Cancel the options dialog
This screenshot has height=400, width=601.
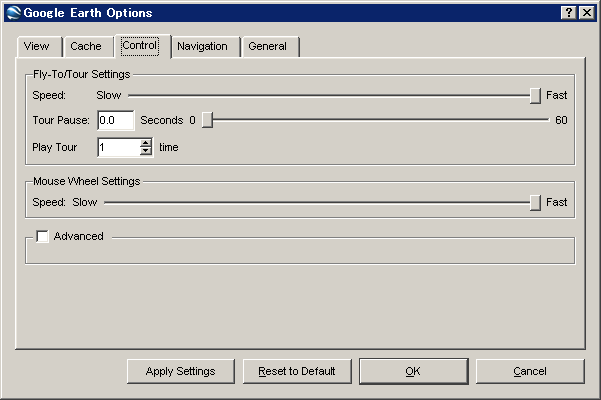[530, 371]
